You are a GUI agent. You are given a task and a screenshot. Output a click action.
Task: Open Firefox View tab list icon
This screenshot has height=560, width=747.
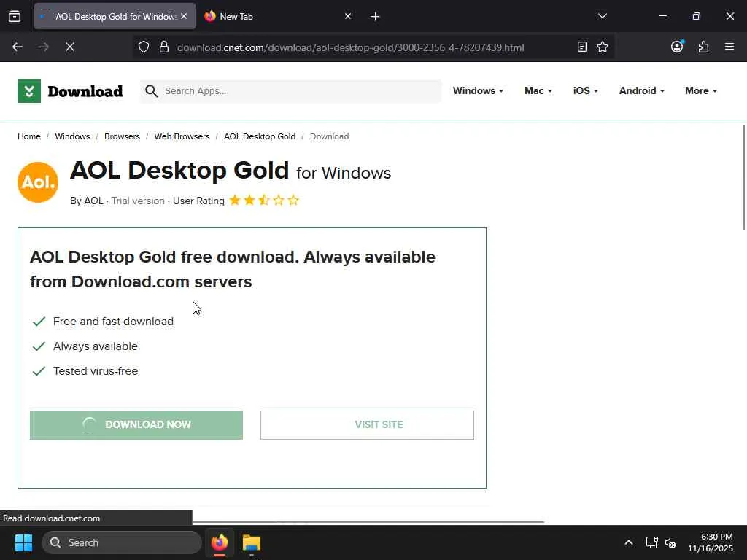(15, 16)
